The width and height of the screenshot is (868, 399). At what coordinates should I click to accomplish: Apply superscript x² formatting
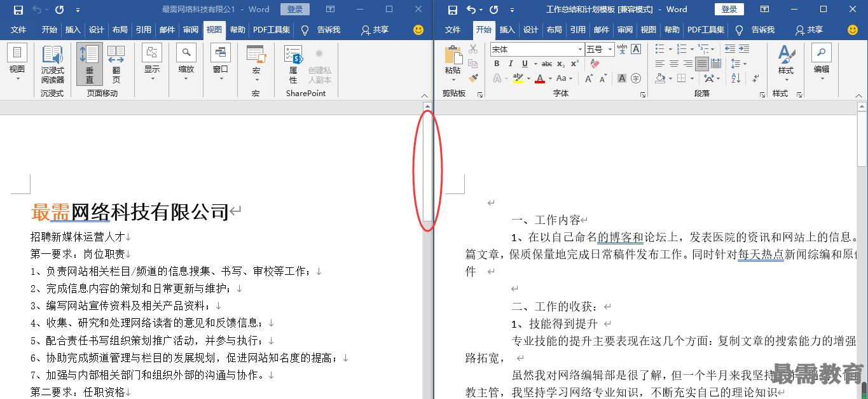(575, 64)
